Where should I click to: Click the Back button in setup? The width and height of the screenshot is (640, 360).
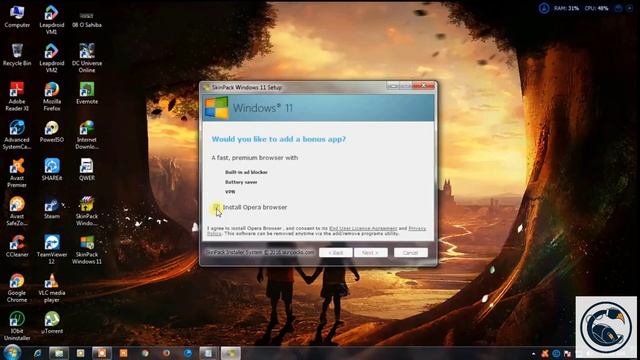pos(336,253)
